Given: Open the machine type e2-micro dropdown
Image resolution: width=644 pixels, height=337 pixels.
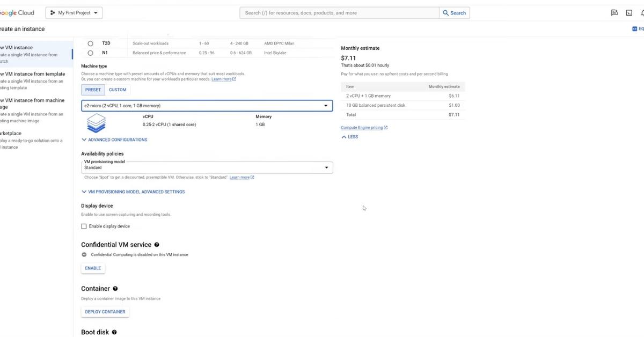Looking at the screenshot, I should (207, 106).
